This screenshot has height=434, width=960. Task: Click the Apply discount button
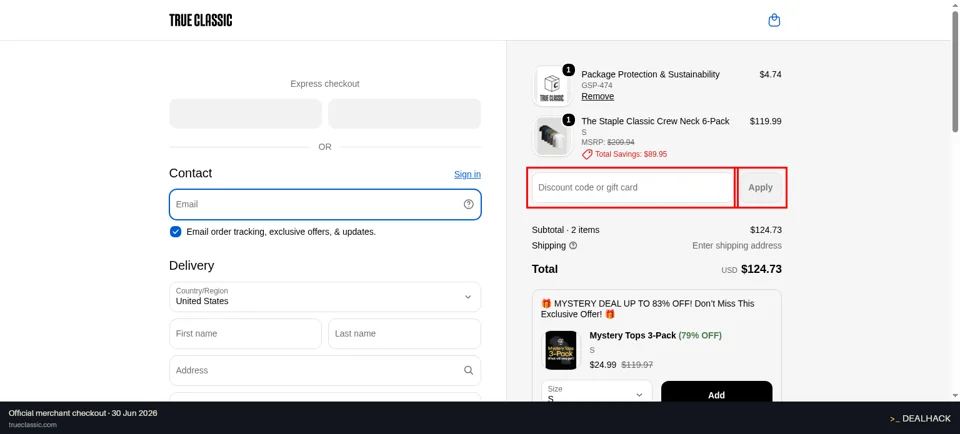tap(760, 187)
